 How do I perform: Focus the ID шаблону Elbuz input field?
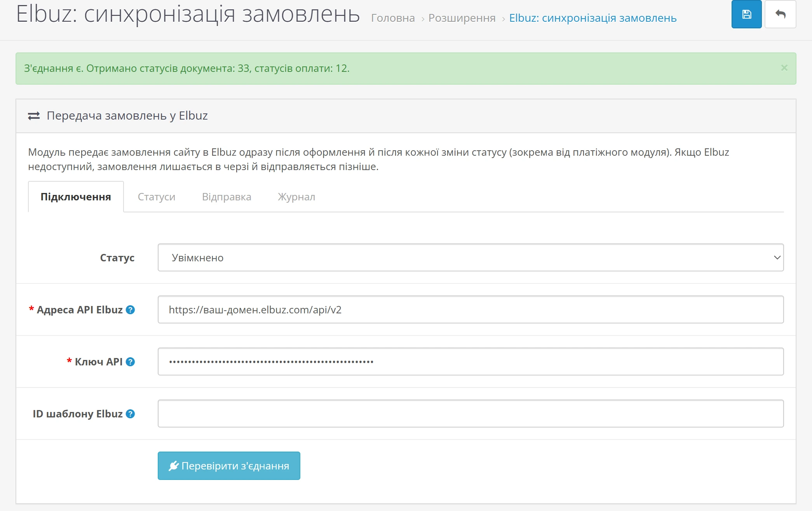[470, 414]
